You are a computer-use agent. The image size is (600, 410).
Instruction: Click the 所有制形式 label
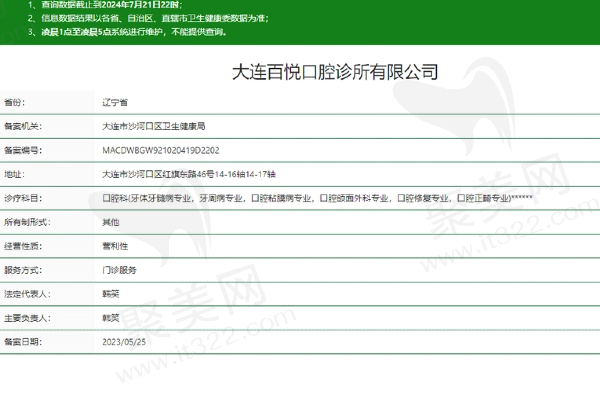coord(27,222)
